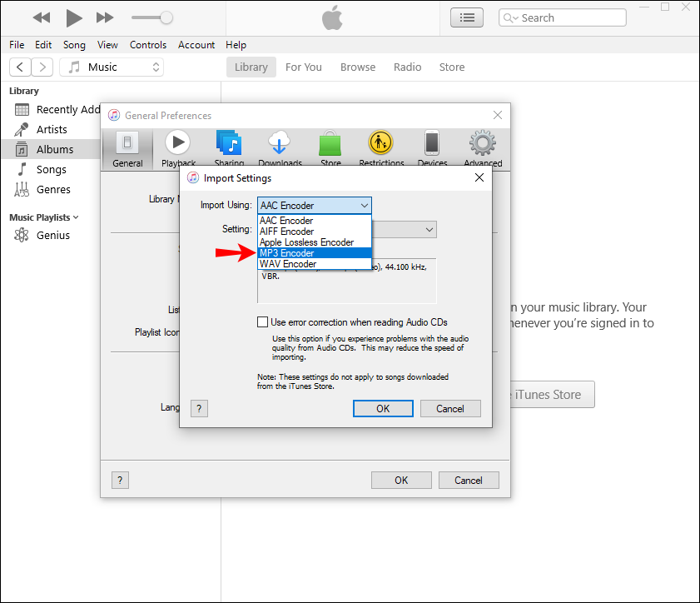The height and width of the screenshot is (603, 700).
Task: Click OK in General Preferences window
Action: [x=401, y=481]
